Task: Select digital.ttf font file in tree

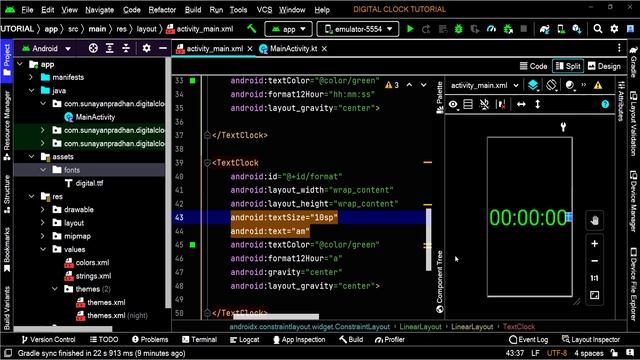Action: 84,183
